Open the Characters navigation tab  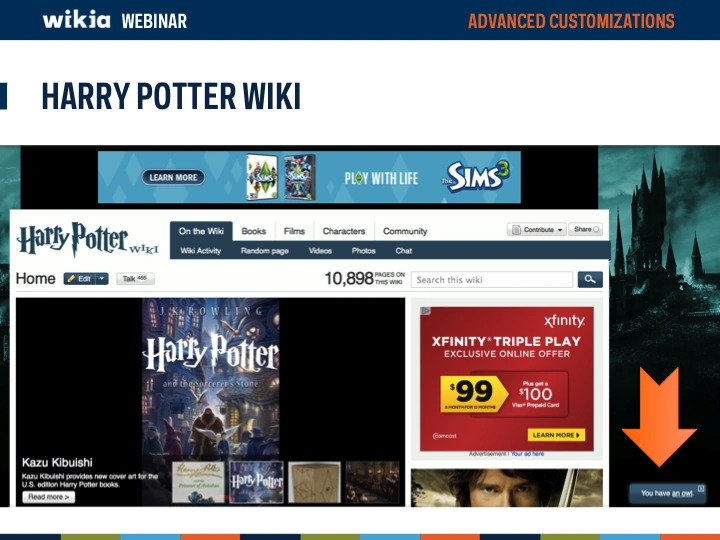click(343, 231)
